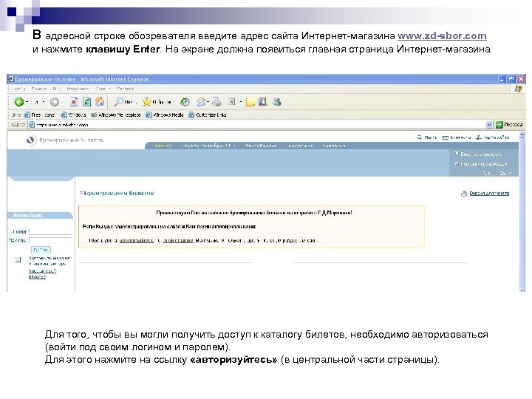The image size is (532, 399).
Task: Click the Windows flag throbber icon
Action: click(x=519, y=89)
